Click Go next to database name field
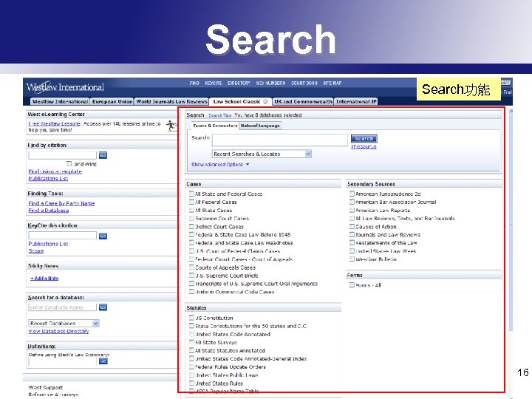 click(x=103, y=307)
